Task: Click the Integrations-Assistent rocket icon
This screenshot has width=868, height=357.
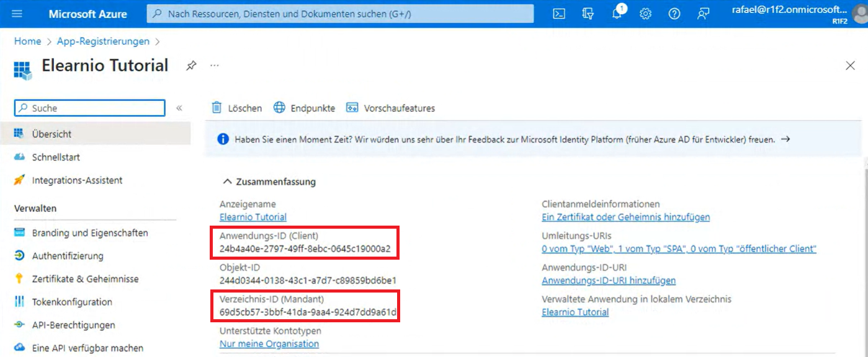Action: point(19,180)
